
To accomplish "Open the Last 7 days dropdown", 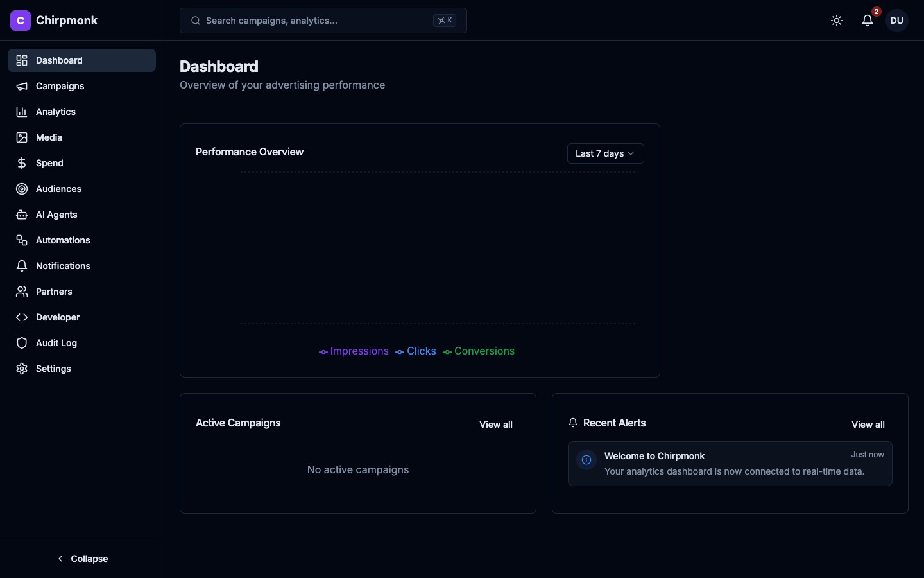I will [x=604, y=153].
